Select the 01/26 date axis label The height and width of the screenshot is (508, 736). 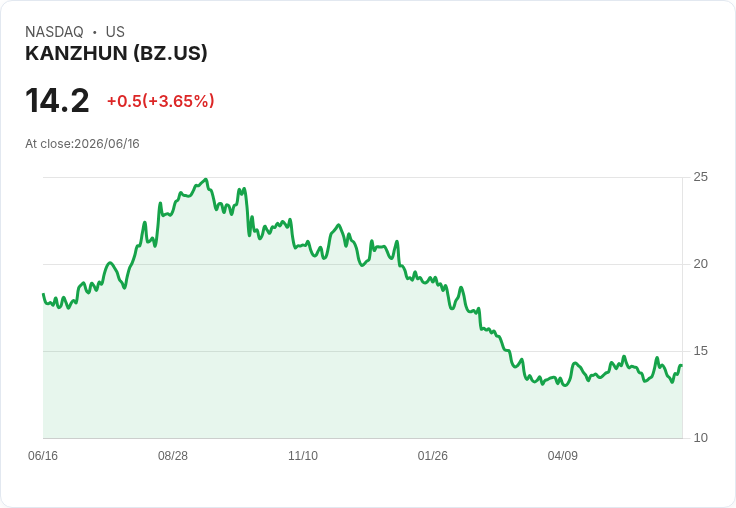click(432, 455)
